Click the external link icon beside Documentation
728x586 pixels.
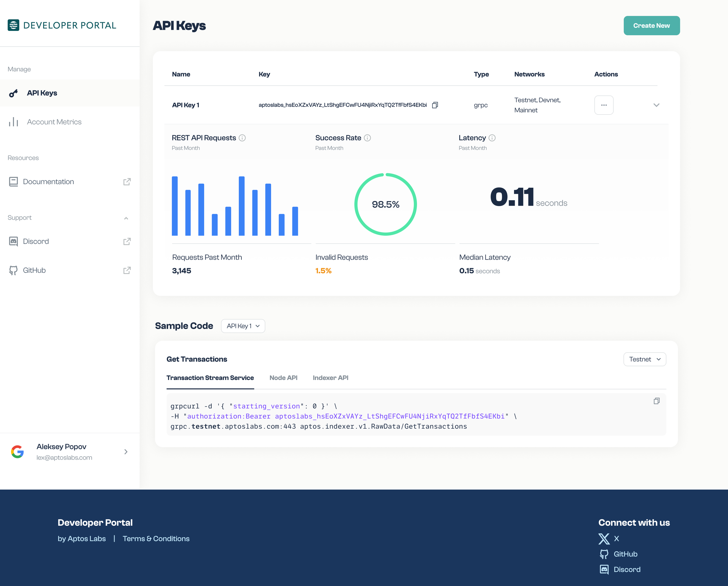click(127, 182)
